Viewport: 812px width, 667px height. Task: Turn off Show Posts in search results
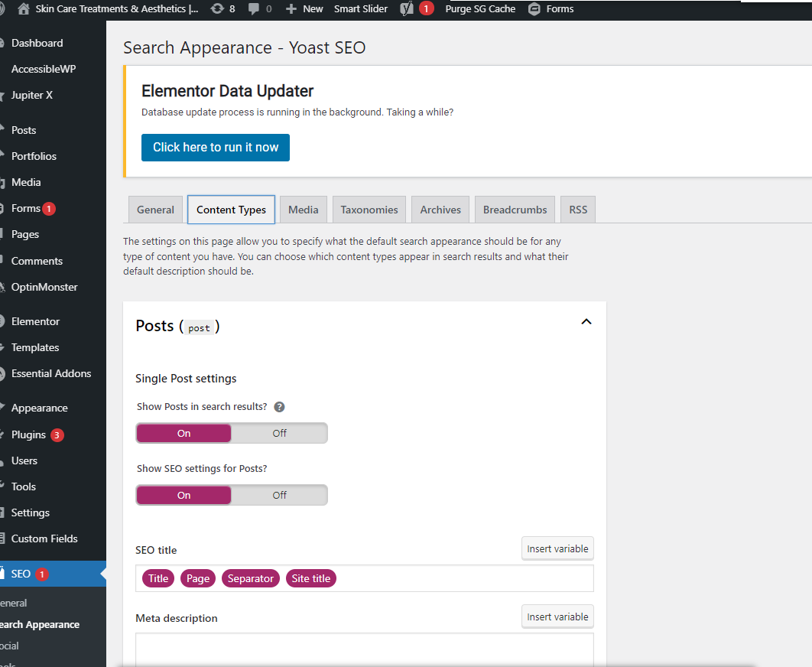click(x=279, y=433)
